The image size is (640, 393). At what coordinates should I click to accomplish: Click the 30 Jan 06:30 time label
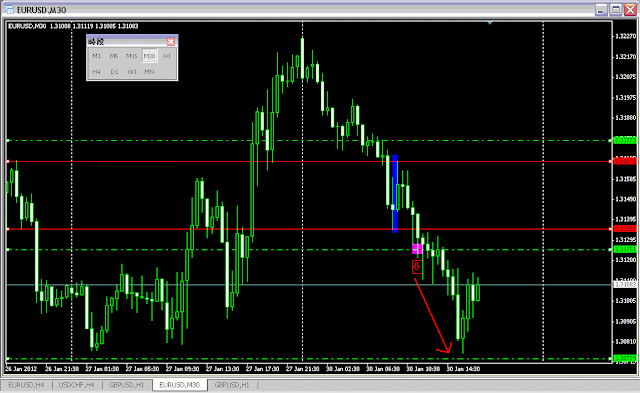(x=383, y=369)
